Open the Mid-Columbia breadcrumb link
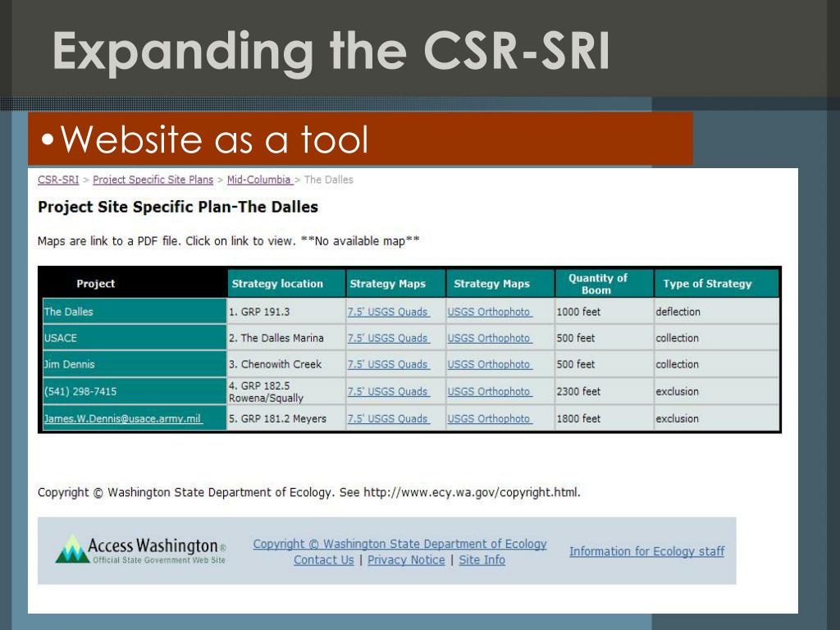Image resolution: width=840 pixels, height=630 pixels. point(260,180)
